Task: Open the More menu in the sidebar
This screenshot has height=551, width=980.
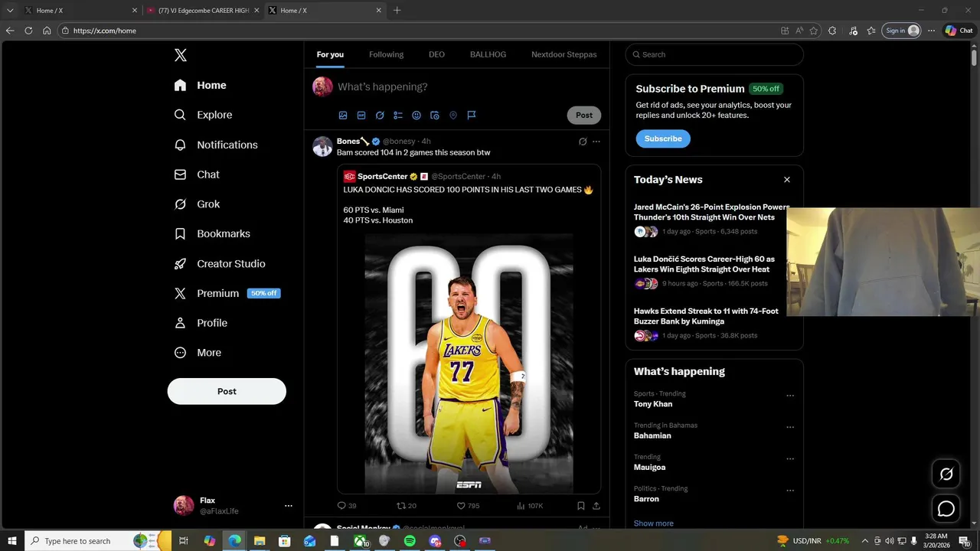Action: [x=198, y=353]
